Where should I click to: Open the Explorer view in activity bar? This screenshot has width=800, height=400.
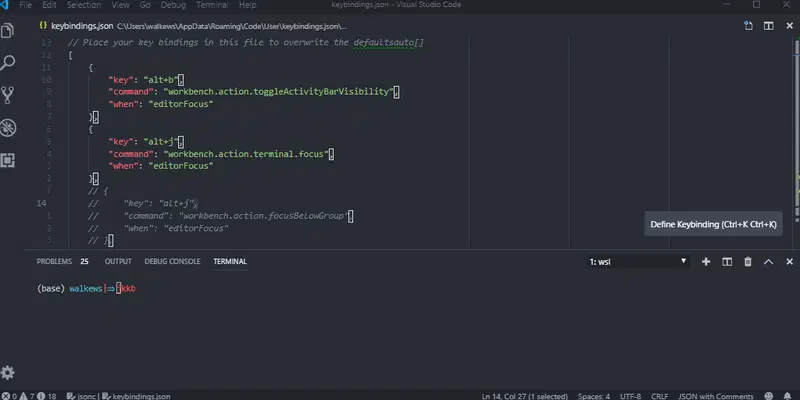pos(8,31)
